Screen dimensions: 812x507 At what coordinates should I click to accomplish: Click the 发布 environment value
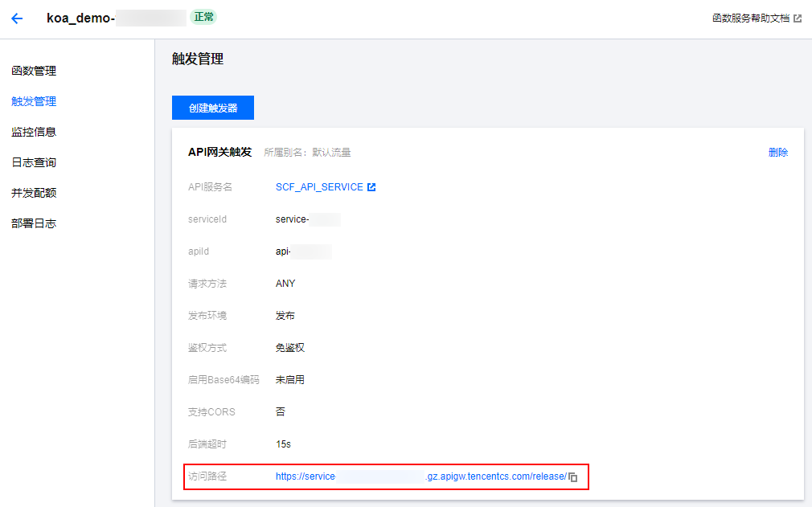pyautogui.click(x=285, y=316)
